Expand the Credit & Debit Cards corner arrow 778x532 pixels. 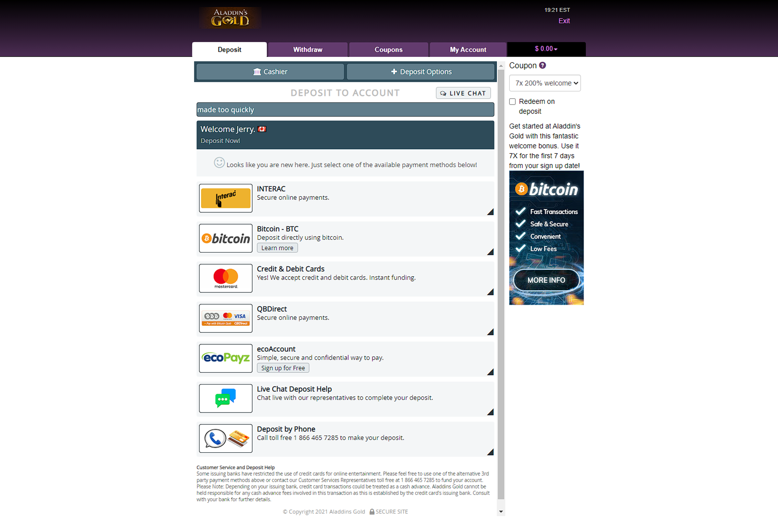pos(491,292)
